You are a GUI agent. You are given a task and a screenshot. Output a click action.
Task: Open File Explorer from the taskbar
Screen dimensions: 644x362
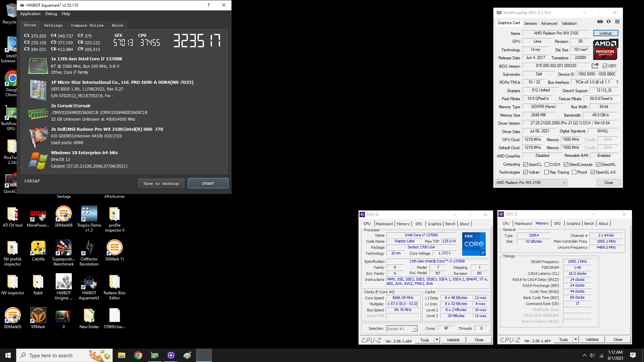(x=121, y=355)
